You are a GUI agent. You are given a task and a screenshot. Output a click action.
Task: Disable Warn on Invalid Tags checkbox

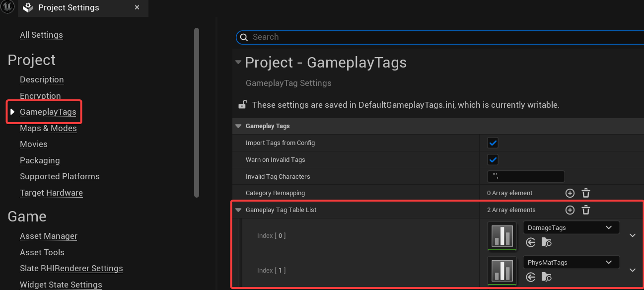[x=493, y=160]
